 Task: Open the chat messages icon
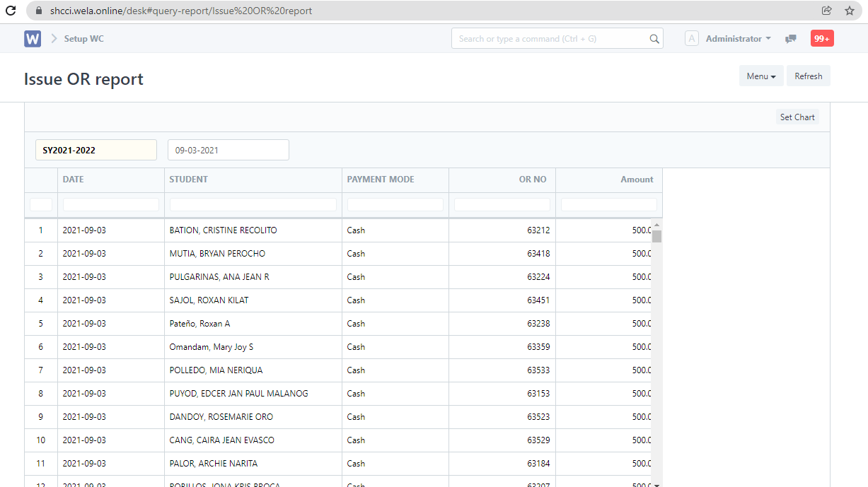(x=791, y=39)
